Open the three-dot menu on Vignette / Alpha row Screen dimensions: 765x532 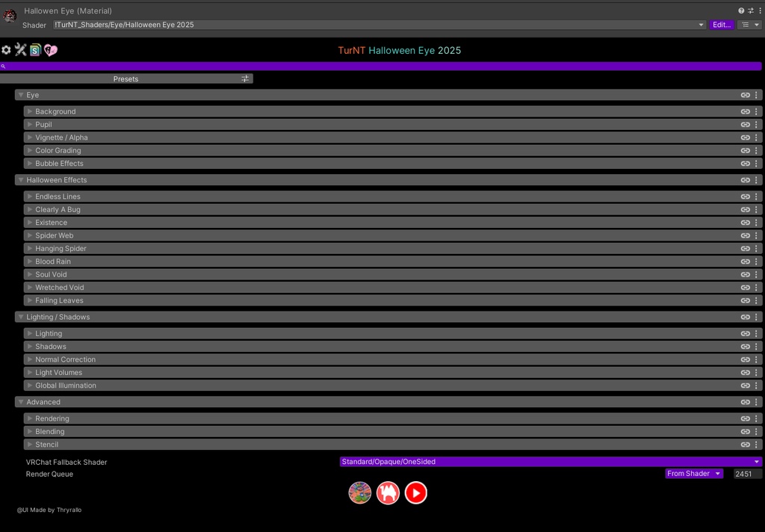point(756,137)
